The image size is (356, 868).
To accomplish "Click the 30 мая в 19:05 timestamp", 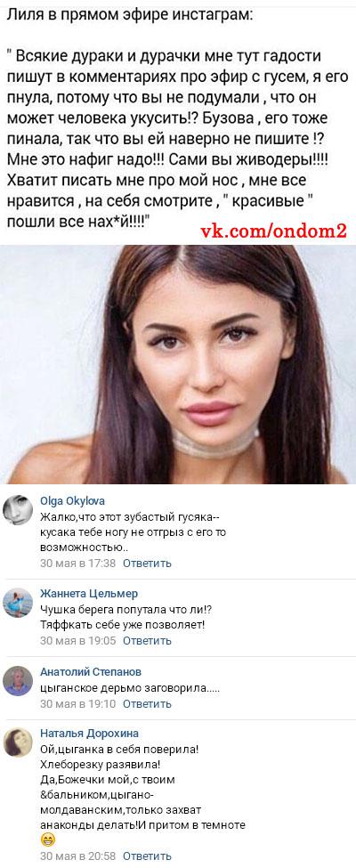I will (78, 640).
